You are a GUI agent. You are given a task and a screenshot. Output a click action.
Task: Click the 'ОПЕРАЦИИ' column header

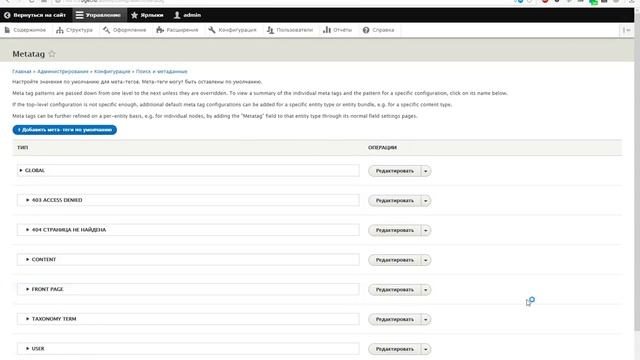(382, 147)
